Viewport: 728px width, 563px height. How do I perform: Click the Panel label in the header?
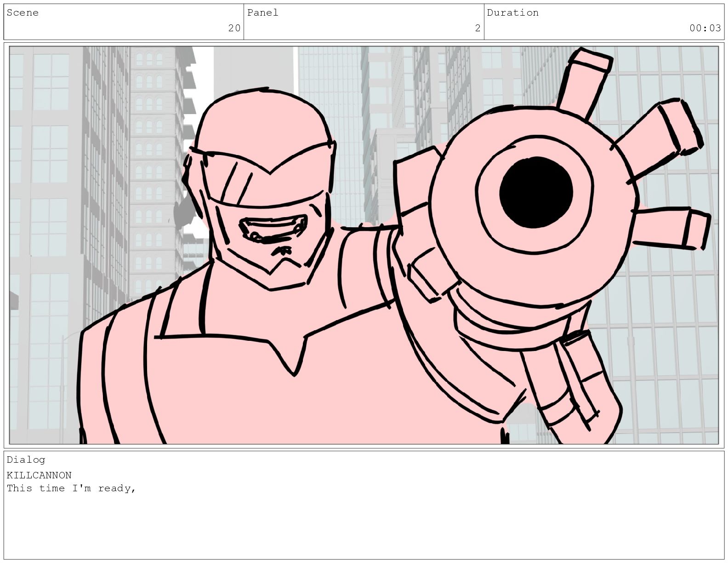coord(262,13)
